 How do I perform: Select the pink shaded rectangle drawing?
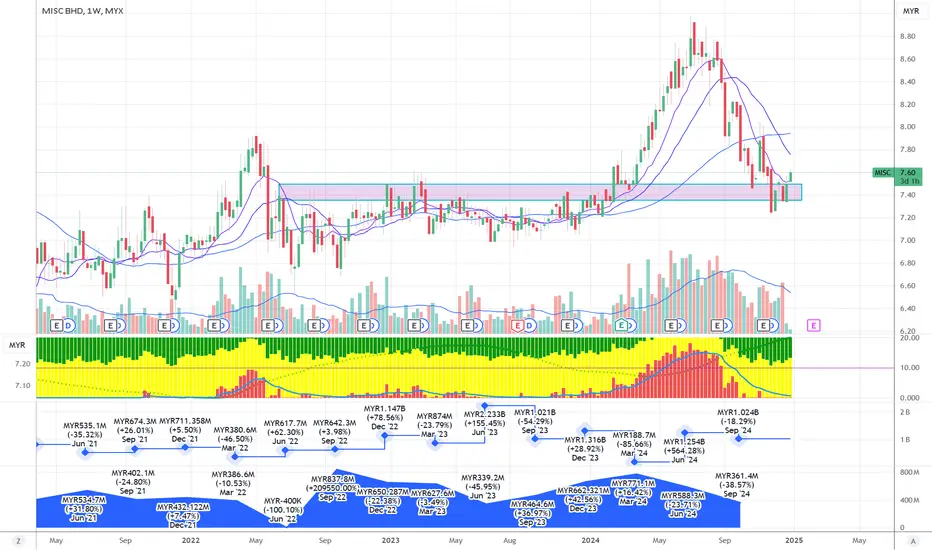[x=540, y=192]
